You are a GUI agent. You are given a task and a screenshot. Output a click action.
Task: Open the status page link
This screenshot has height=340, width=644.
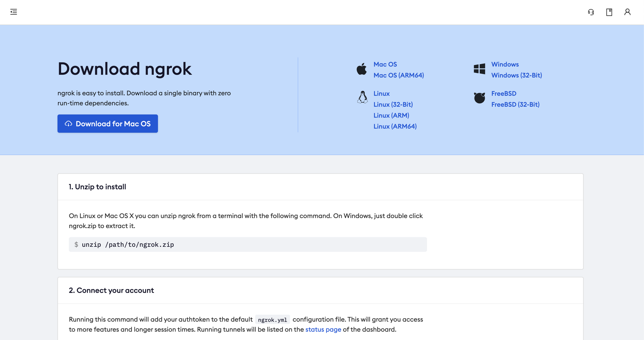[x=323, y=329]
